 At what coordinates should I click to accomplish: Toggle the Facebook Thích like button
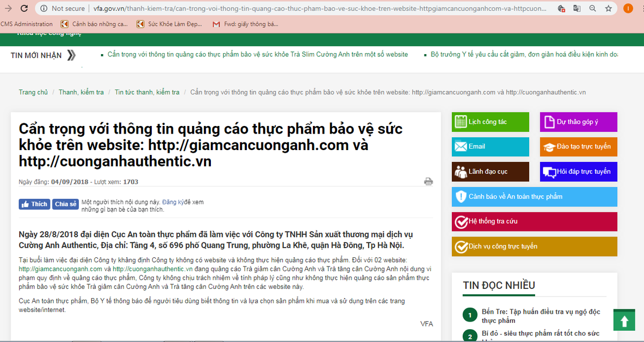point(34,204)
